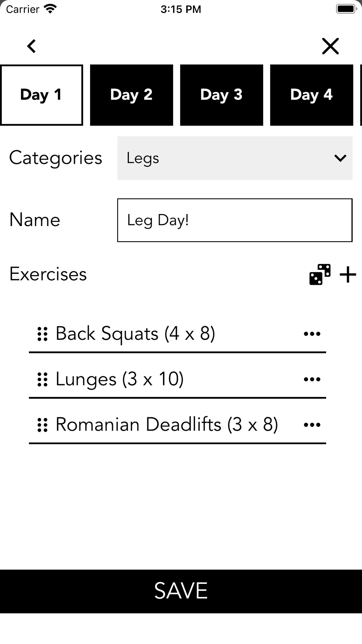The image size is (362, 644).
Task: Grab the drag handle beside Back Squats
Action: [43, 334]
